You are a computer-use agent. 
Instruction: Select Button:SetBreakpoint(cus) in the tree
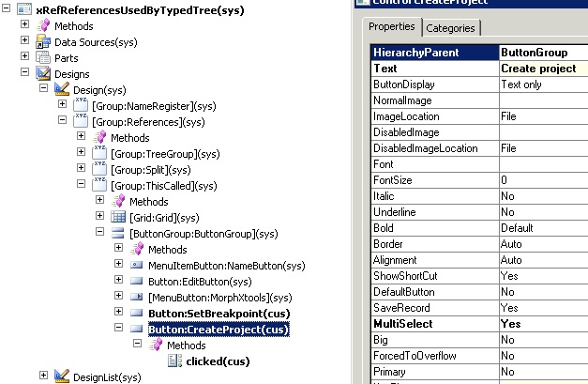[x=219, y=313]
